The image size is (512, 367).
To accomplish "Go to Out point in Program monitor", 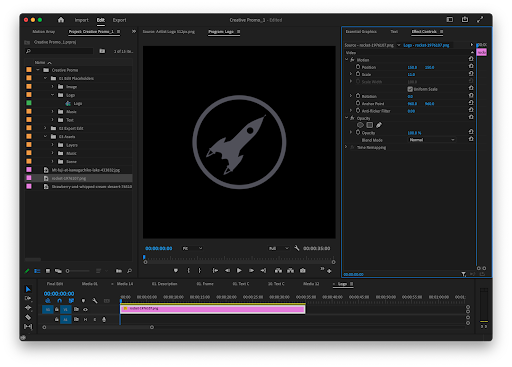I will (263, 271).
